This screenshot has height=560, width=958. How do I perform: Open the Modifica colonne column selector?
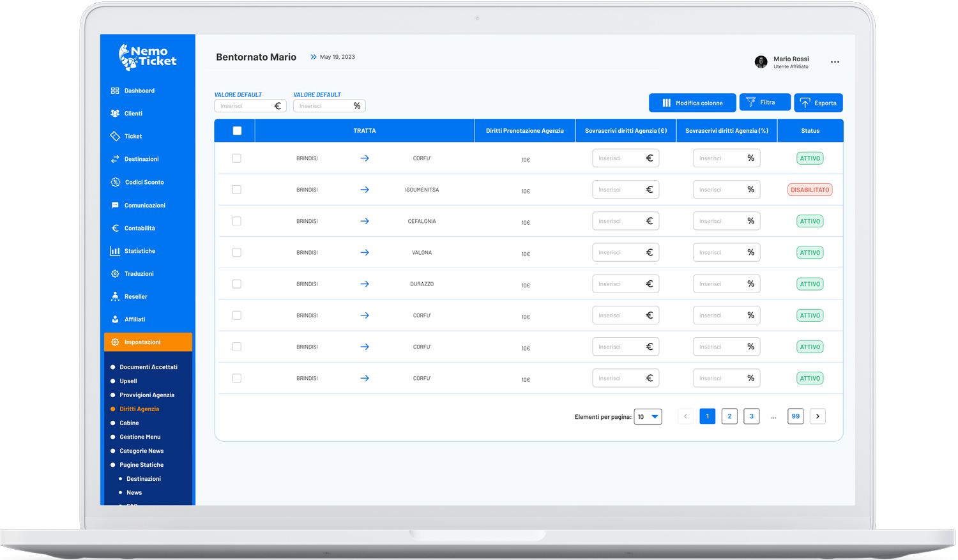pos(692,103)
